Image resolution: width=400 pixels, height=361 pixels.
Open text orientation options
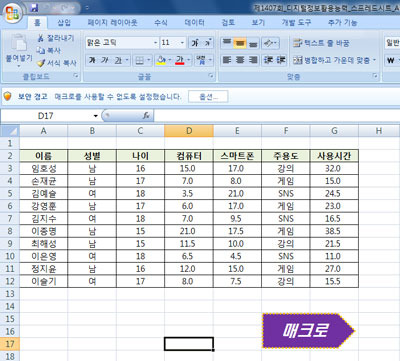click(x=270, y=43)
